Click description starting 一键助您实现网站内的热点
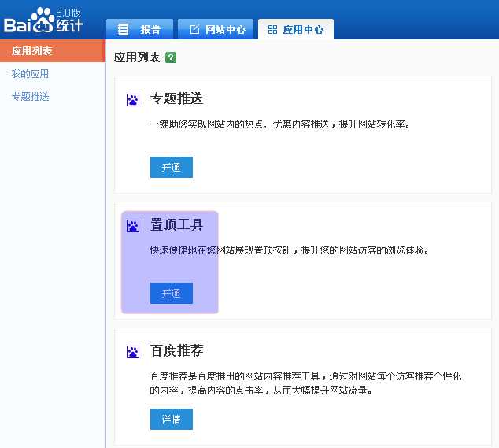 click(x=279, y=124)
